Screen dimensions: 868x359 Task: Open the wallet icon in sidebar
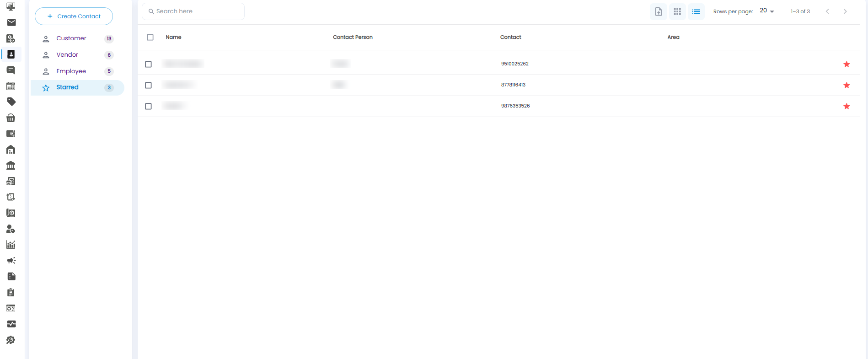[x=11, y=134]
